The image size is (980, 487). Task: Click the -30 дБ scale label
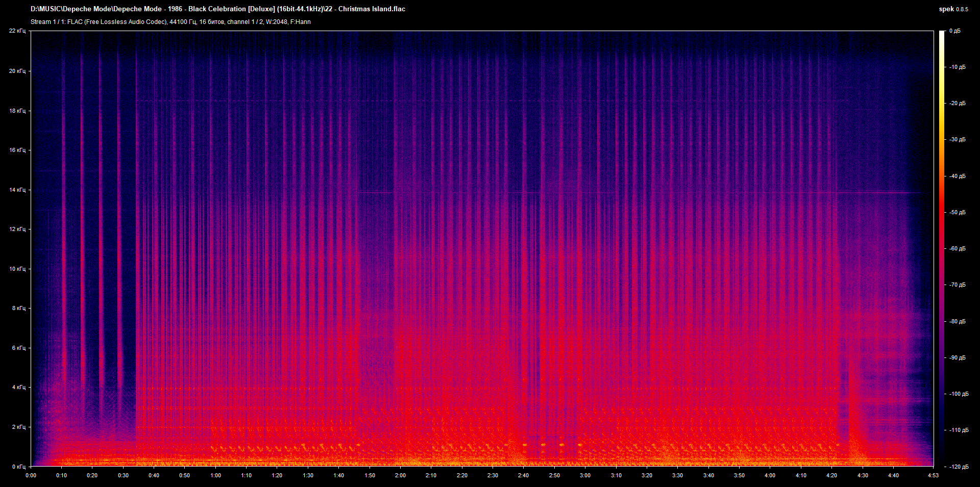pyautogui.click(x=957, y=139)
